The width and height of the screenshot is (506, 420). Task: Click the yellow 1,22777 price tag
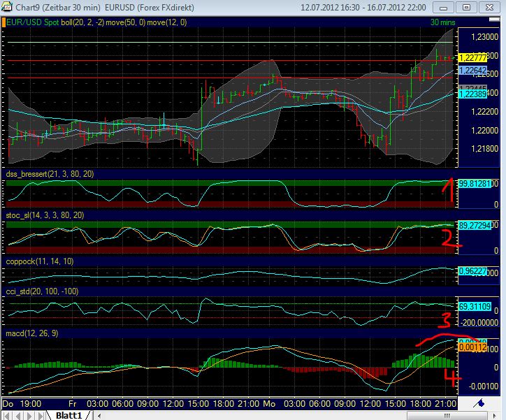tap(472, 58)
